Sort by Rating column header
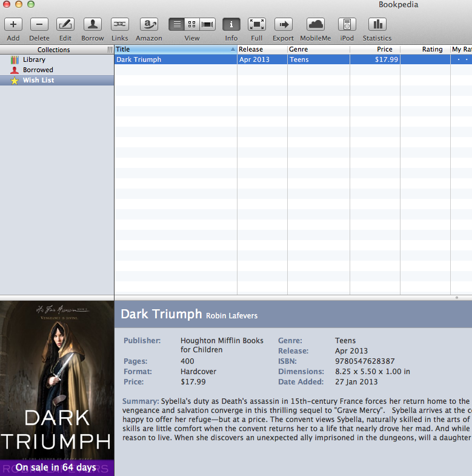The image size is (472, 476). 425,49
